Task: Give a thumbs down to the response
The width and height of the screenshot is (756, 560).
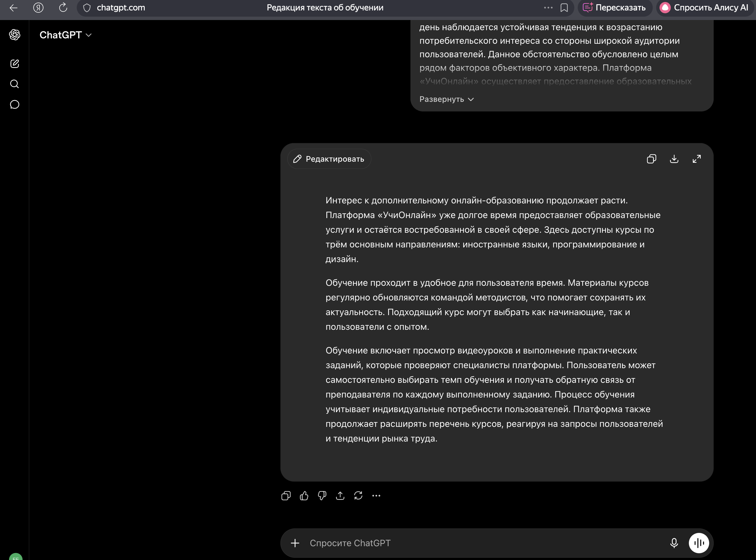Action: click(x=322, y=496)
